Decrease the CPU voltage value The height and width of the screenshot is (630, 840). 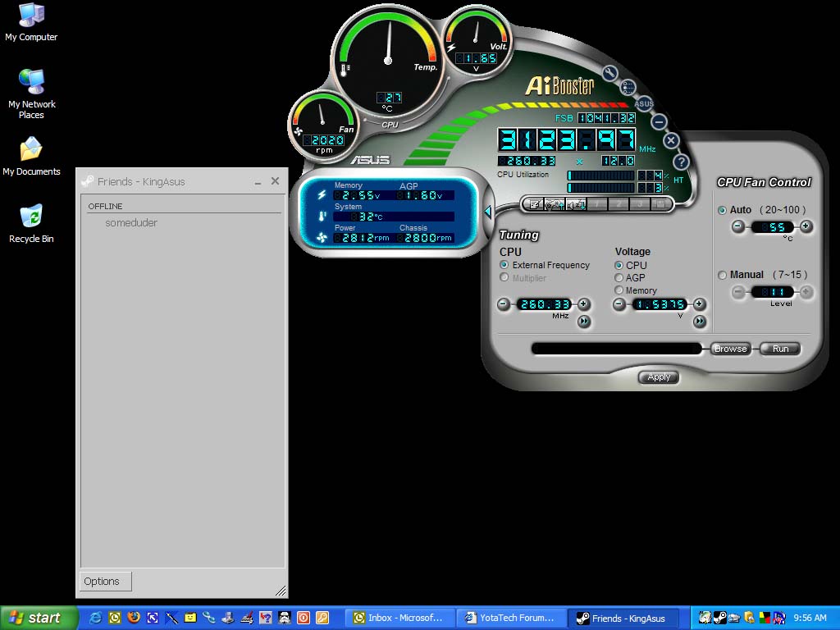(619, 304)
